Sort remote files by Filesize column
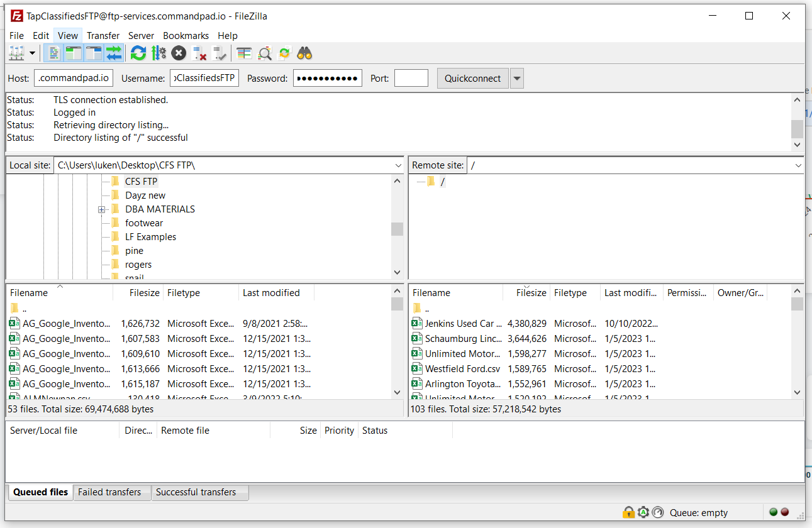The width and height of the screenshot is (812, 528). tap(527, 293)
